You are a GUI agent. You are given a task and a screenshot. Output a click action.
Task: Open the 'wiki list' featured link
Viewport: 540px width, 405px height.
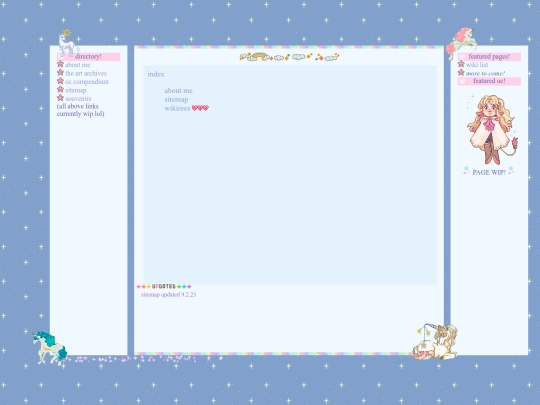(477, 65)
